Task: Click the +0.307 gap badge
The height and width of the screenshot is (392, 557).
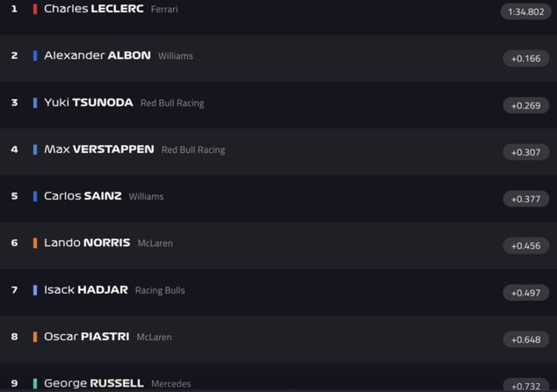Action: tap(525, 152)
